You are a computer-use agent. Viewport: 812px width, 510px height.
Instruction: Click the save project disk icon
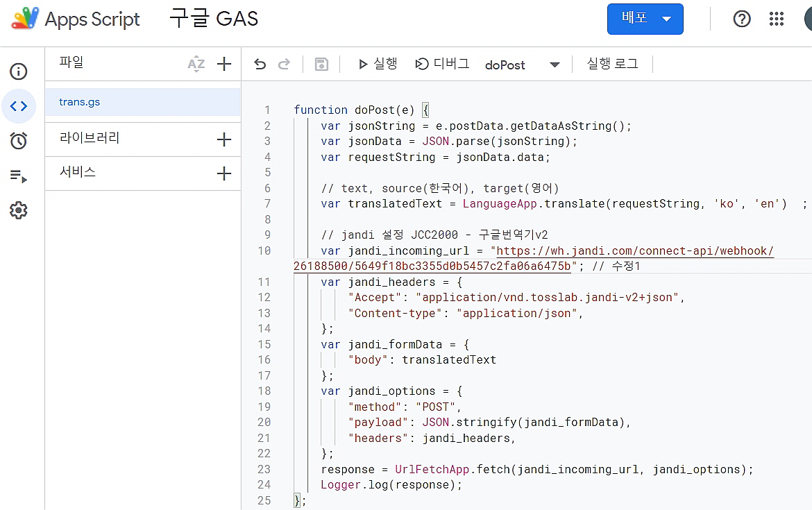coord(321,65)
